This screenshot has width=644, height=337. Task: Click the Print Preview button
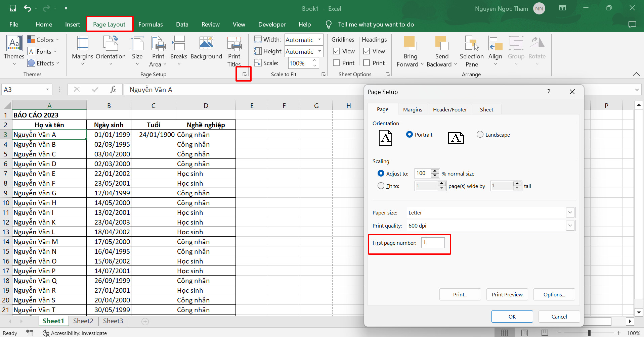pyautogui.click(x=507, y=295)
